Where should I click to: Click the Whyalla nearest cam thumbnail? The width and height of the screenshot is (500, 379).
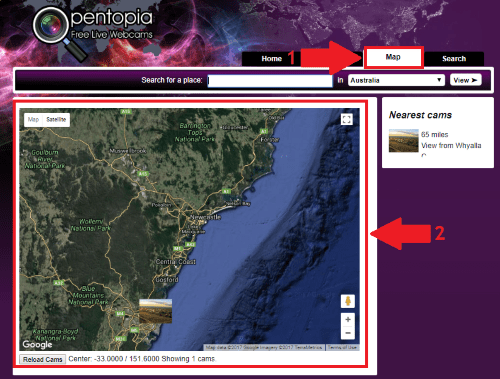point(404,141)
